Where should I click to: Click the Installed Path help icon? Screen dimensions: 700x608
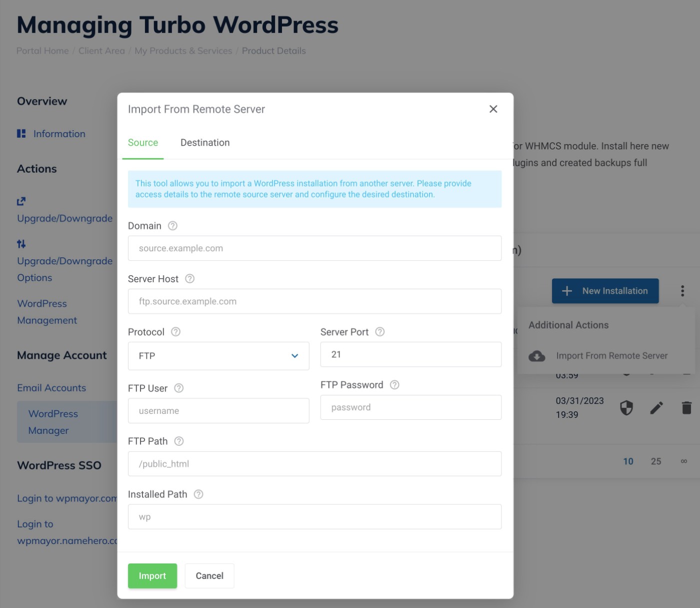click(198, 494)
